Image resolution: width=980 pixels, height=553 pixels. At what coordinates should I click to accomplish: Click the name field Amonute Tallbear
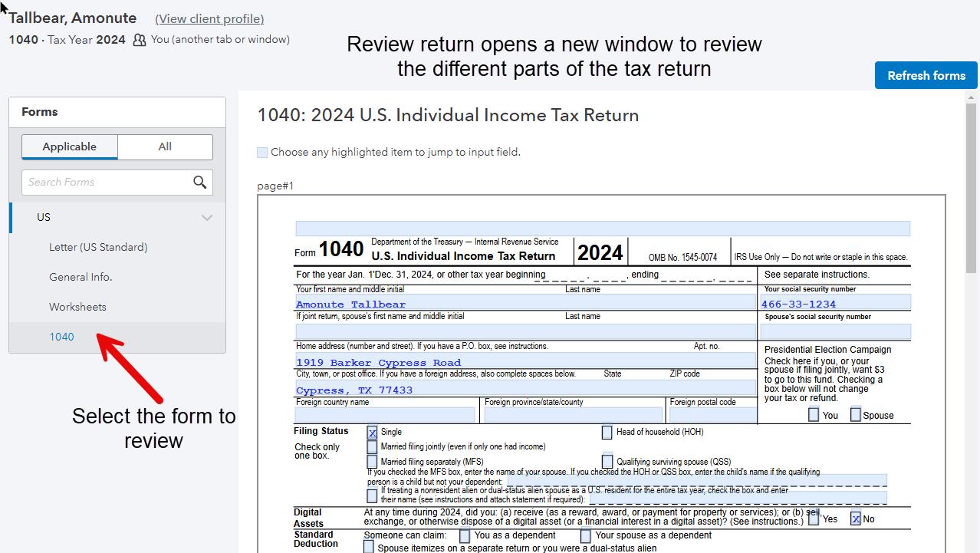click(525, 303)
